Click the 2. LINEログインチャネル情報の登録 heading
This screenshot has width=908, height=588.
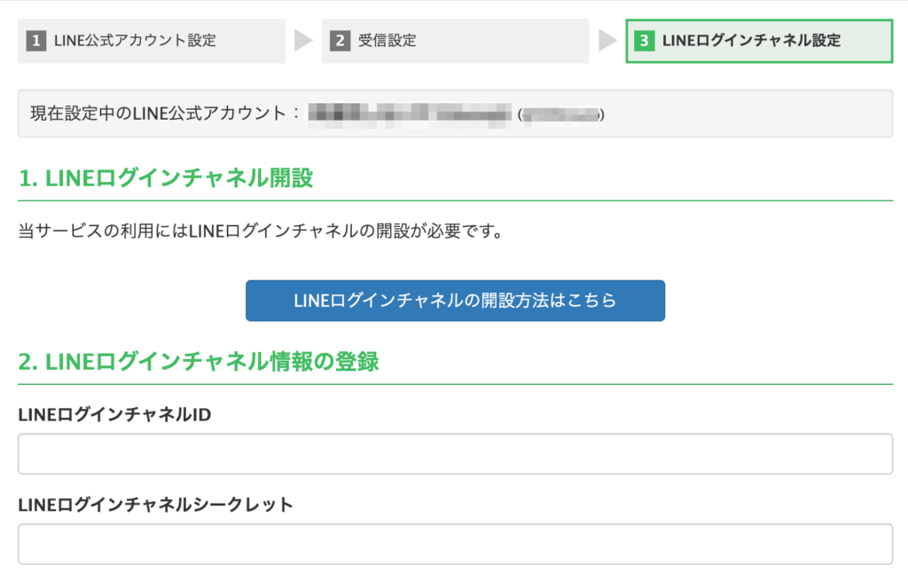coord(199,361)
